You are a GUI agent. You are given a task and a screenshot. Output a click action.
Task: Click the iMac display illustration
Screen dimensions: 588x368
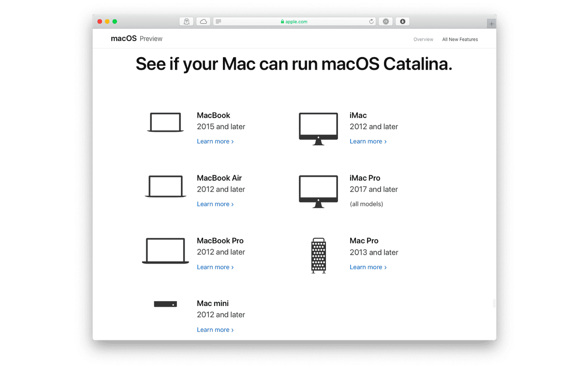pos(318,128)
